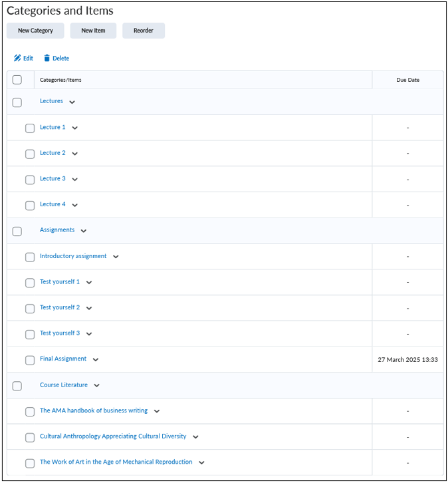448x483 pixels.
Task: Open the chevron next to Introductory assignment
Action: pos(116,257)
